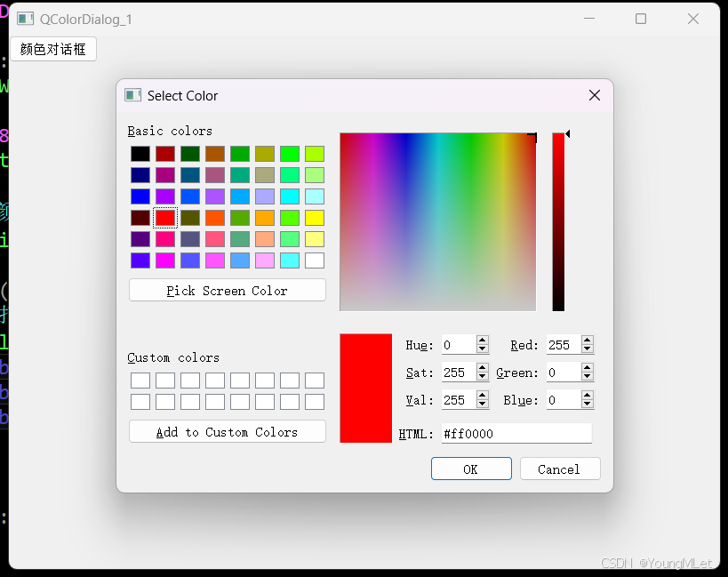Lower Blue with its down arrow
This screenshot has height=577, width=728.
tap(588, 404)
